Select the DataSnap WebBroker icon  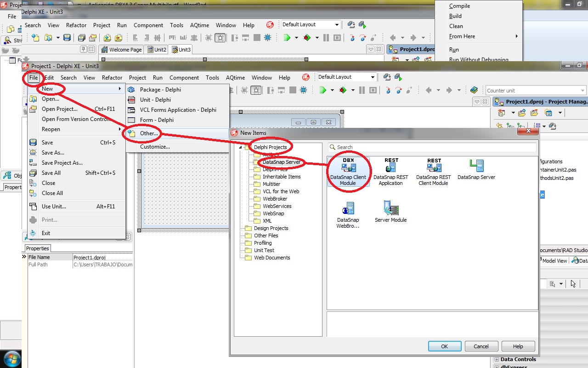[348, 209]
